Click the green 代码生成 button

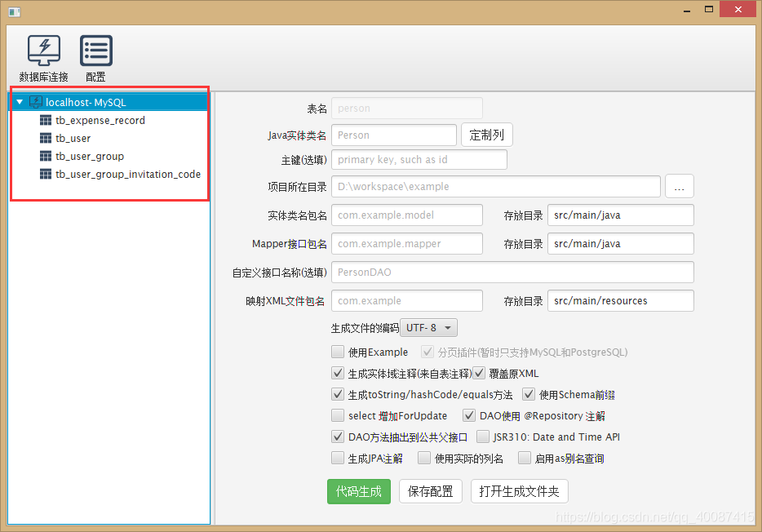coord(359,491)
